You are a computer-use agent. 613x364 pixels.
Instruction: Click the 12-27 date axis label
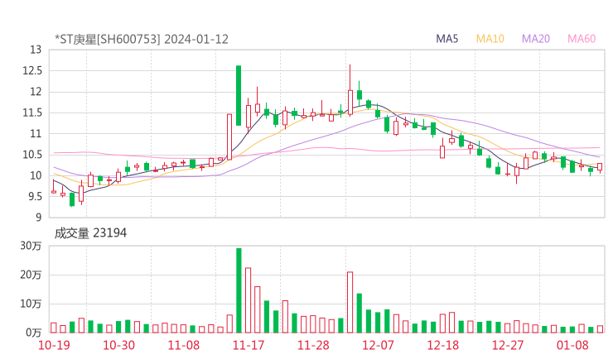[x=508, y=345]
